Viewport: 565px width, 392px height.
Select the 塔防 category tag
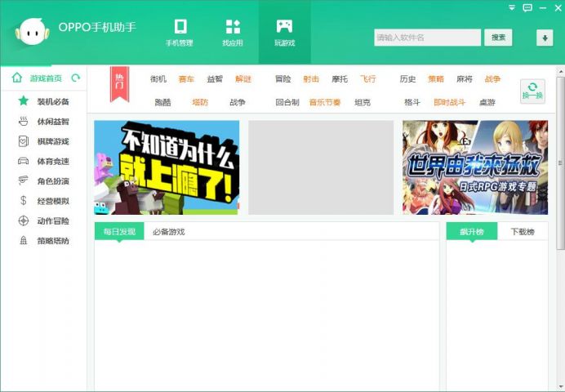200,102
